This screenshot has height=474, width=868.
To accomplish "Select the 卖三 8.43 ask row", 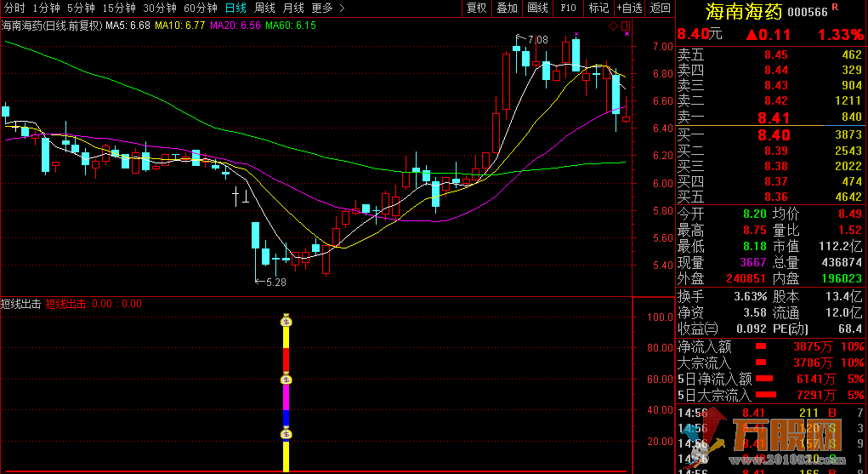I will 770,85.
